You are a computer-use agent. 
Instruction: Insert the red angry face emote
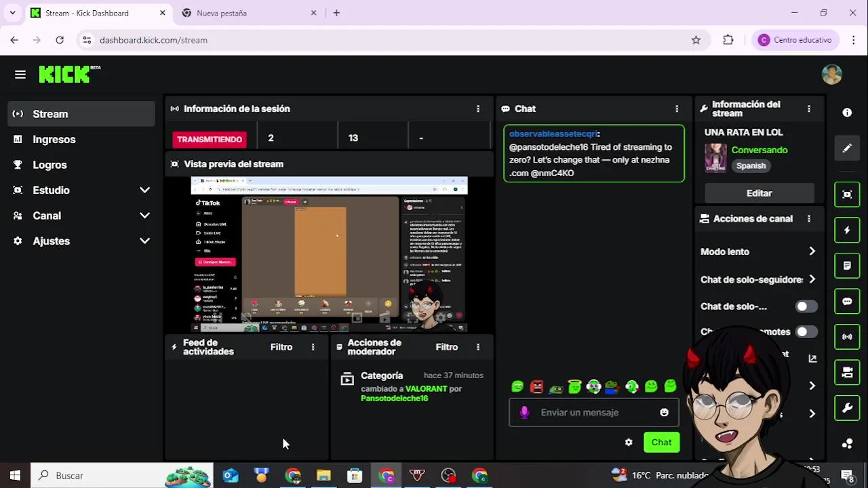(536, 386)
